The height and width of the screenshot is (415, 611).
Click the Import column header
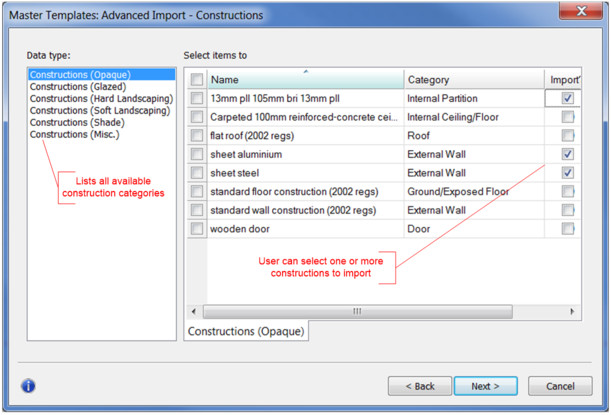tap(564, 80)
